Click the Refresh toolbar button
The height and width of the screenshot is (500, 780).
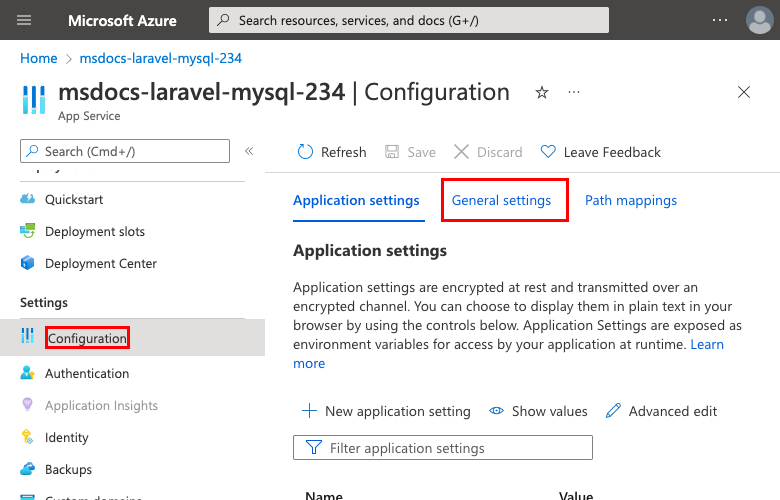pyautogui.click(x=332, y=152)
